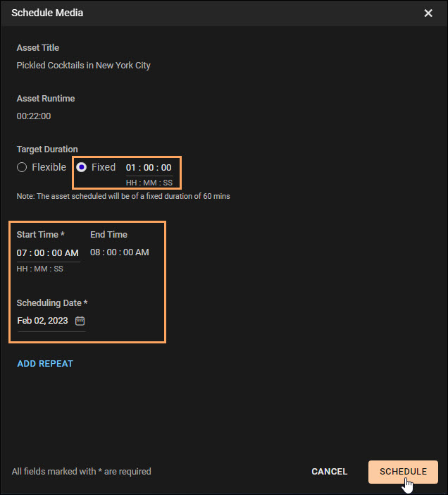Open the calendar date picker icon
Image resolution: width=448 pixels, height=495 pixels.
coord(80,321)
